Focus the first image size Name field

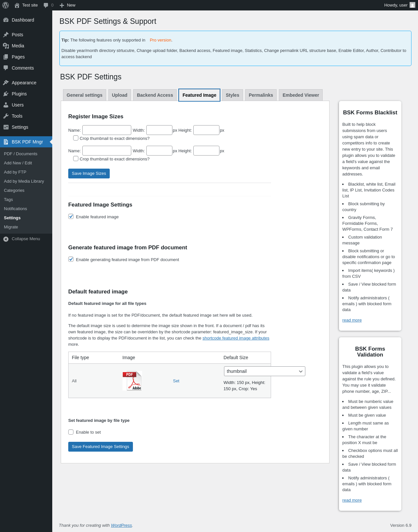click(107, 130)
